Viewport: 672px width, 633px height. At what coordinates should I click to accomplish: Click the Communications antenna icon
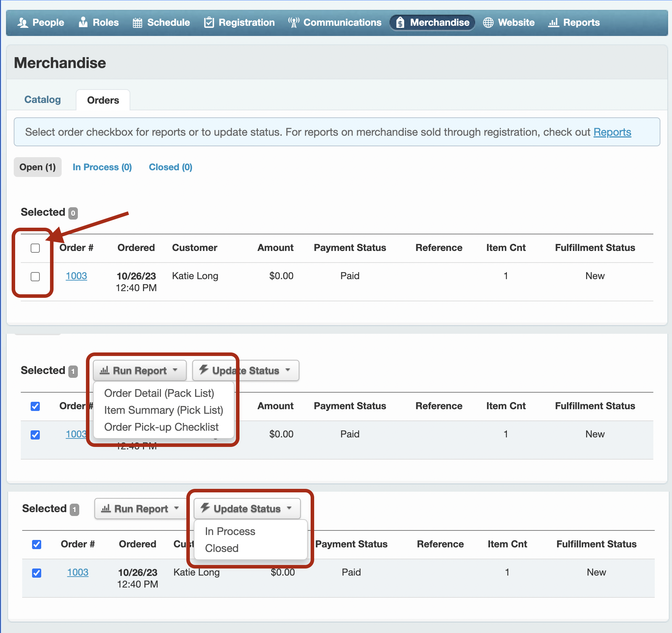[x=293, y=23]
